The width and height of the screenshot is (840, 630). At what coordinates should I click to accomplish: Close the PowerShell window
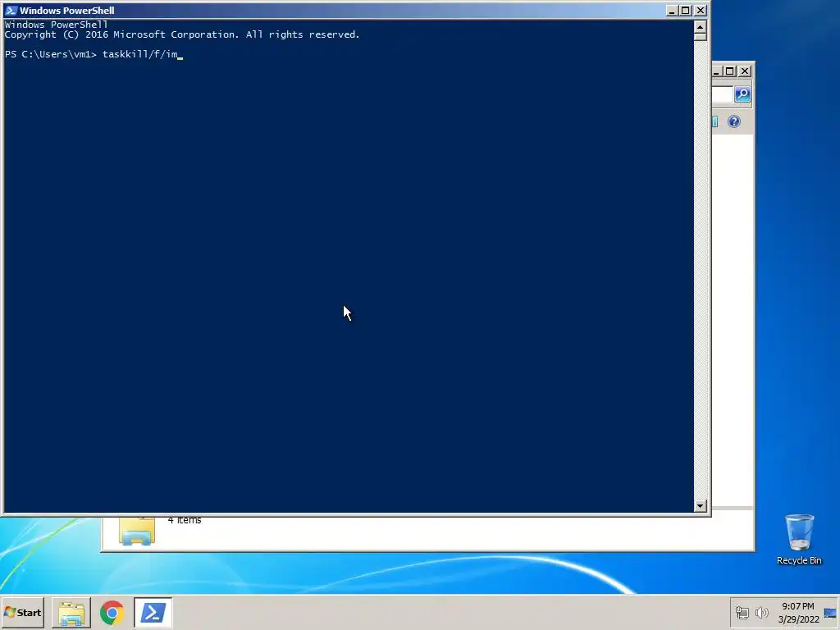[701, 10]
